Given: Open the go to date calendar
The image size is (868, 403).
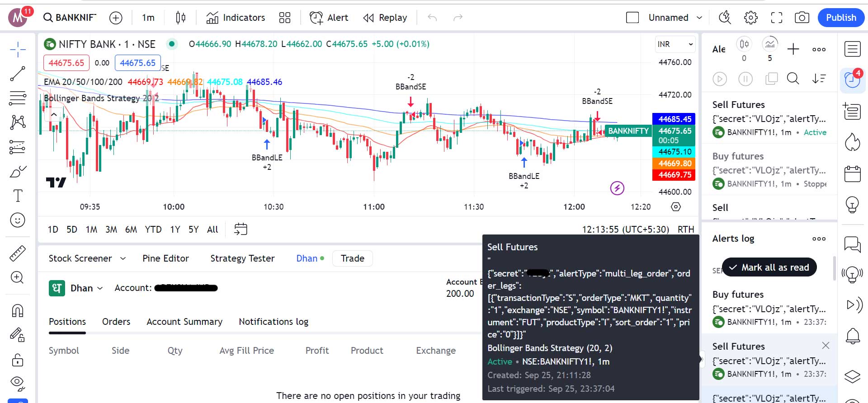Looking at the screenshot, I should click(x=241, y=230).
